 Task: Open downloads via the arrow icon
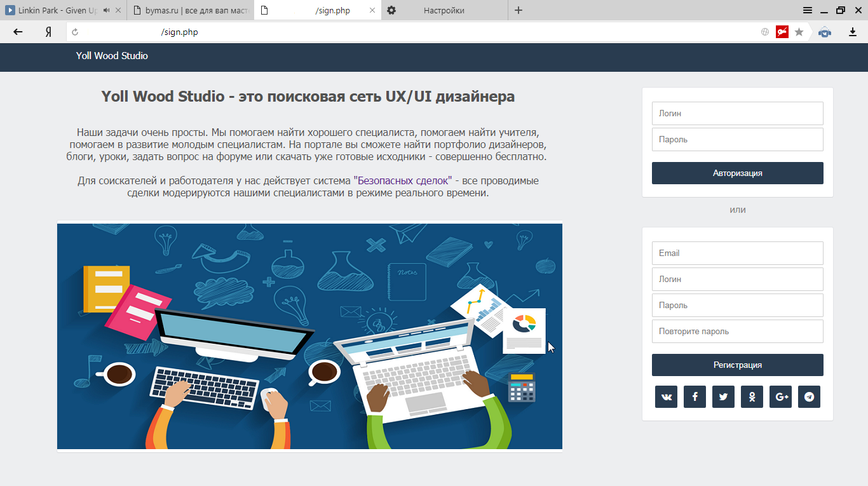click(853, 32)
